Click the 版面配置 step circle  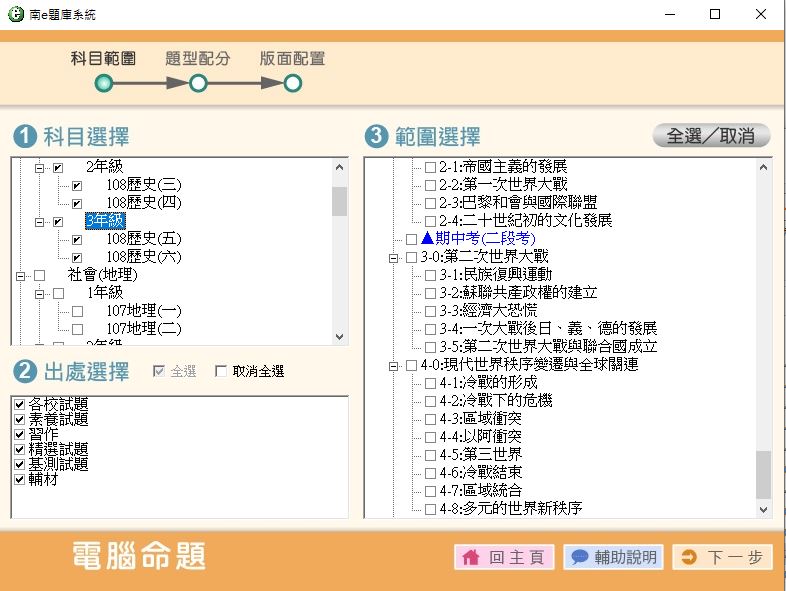(x=292, y=83)
